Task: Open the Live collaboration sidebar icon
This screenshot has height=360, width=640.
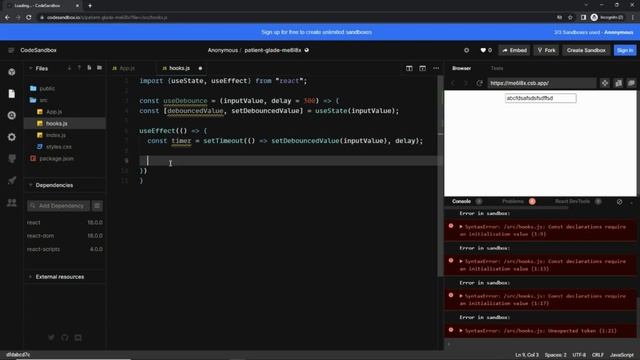Action: coord(11,202)
